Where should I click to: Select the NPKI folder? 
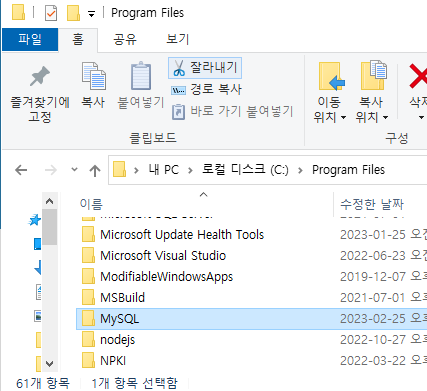(x=113, y=361)
